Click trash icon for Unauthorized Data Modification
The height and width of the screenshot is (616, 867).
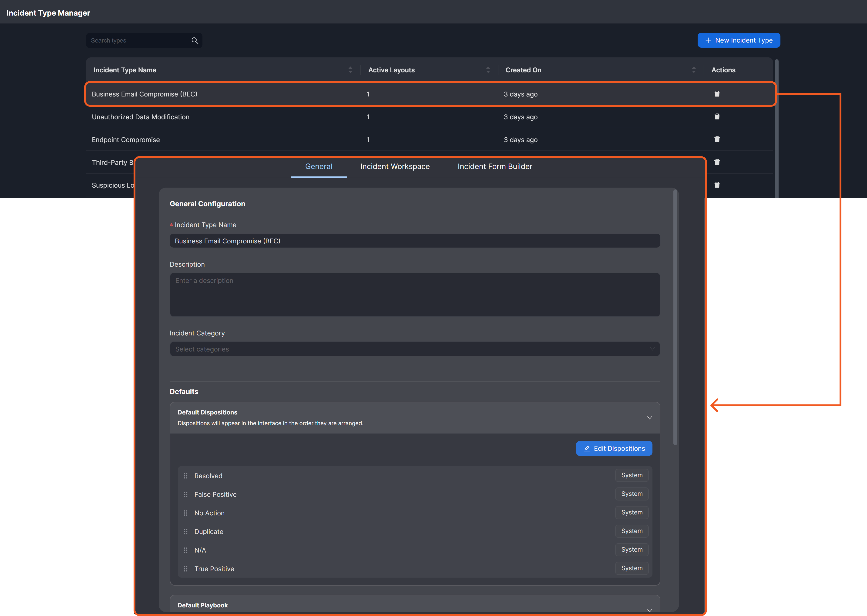[x=717, y=116]
